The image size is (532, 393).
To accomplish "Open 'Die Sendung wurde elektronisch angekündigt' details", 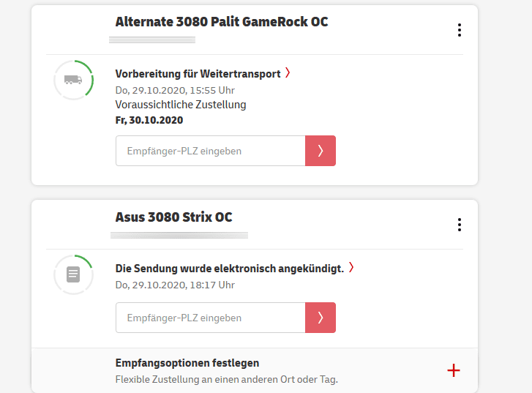I will tap(229, 269).
